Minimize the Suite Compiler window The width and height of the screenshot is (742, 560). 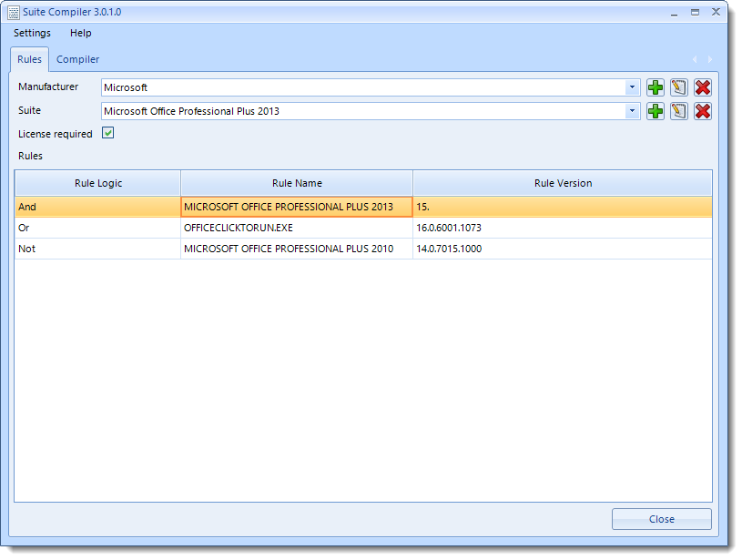coord(674,13)
